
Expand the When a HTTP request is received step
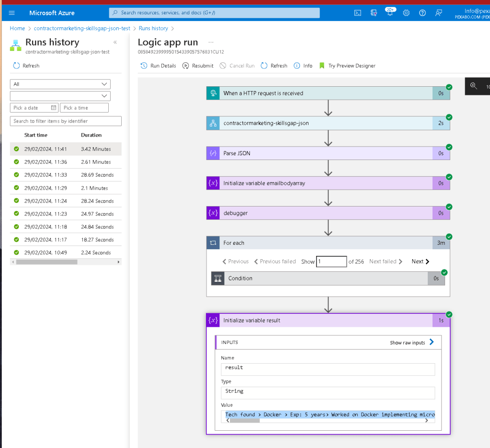328,93
